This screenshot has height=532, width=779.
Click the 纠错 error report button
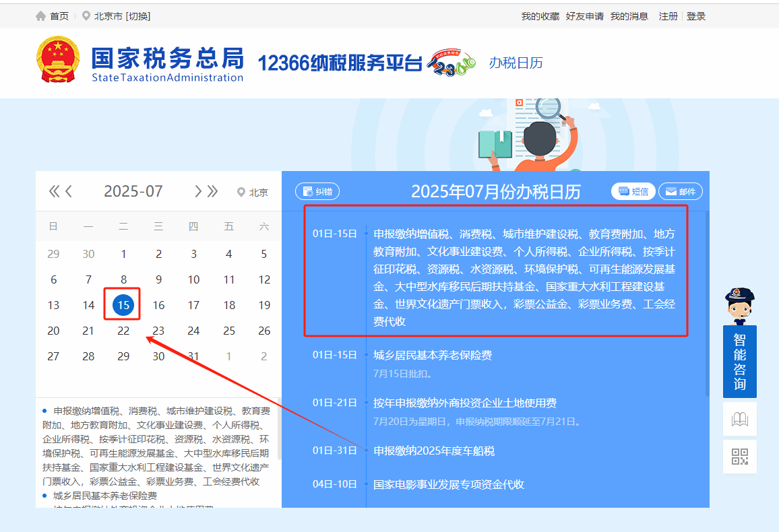pos(317,192)
